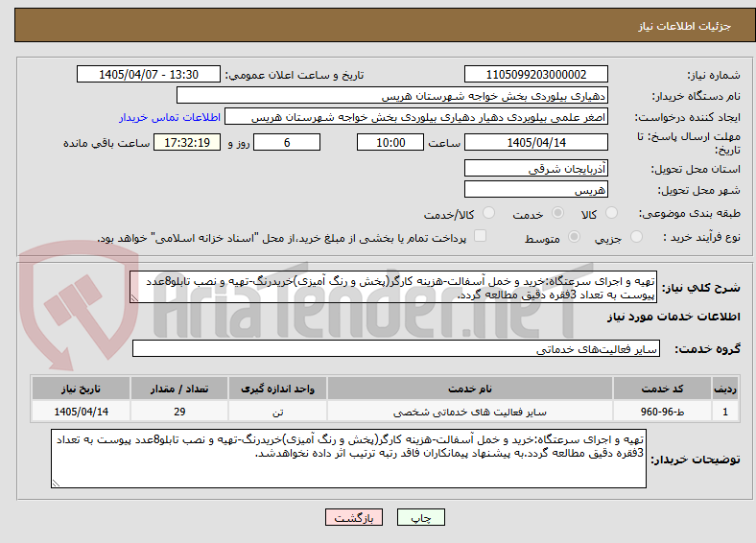Click the quantity cell 29
The image size is (756, 543).
point(179,412)
